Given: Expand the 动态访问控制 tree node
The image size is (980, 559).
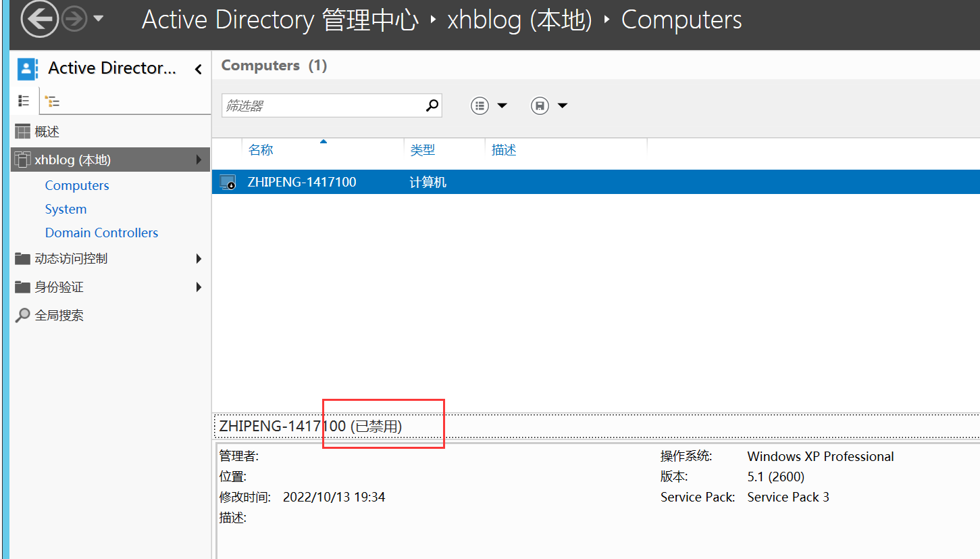Looking at the screenshot, I should pos(198,258).
